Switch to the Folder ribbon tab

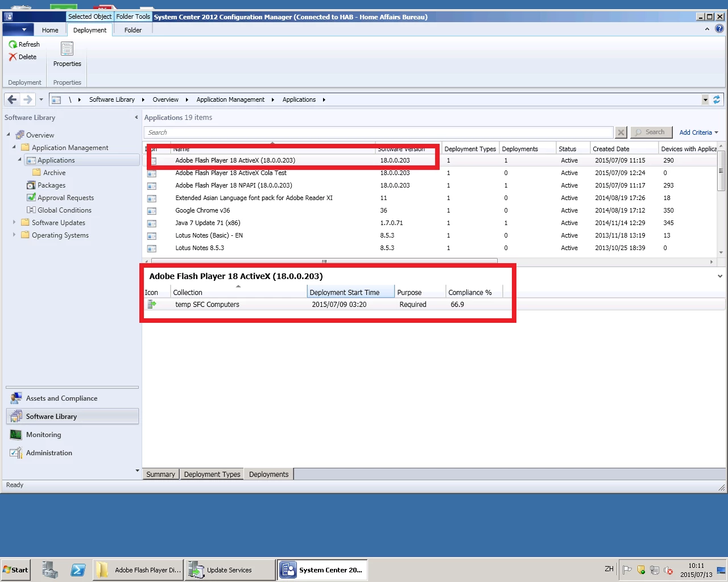coord(133,30)
